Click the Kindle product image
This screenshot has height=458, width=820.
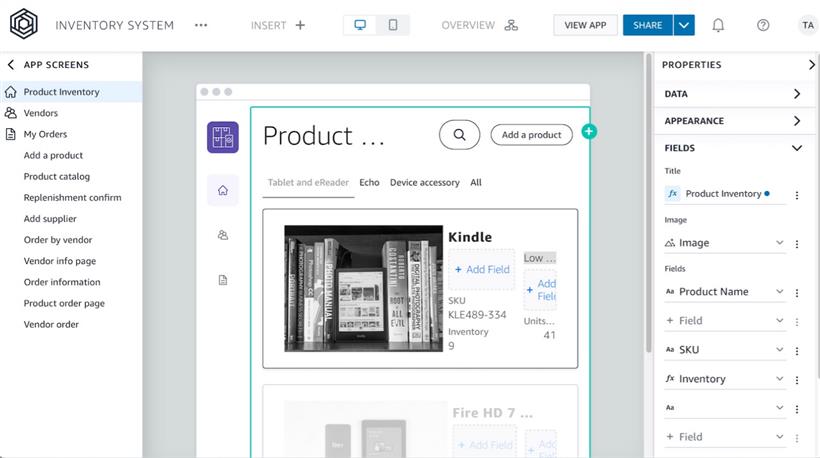(x=363, y=289)
